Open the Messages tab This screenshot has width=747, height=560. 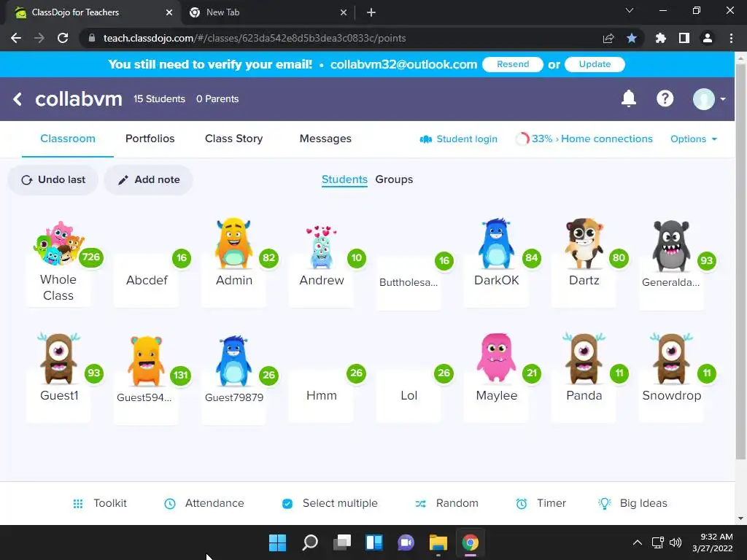[325, 139]
